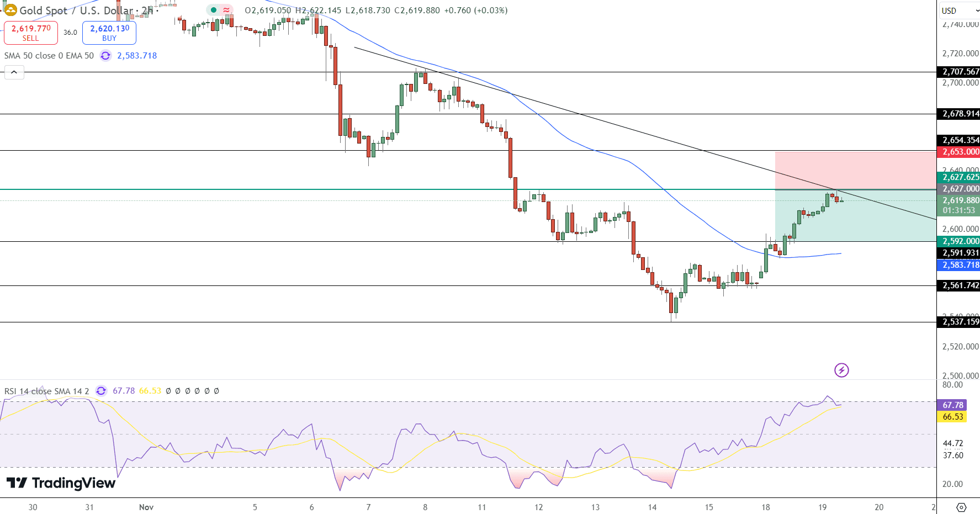Image resolution: width=980 pixels, height=514 pixels.
Task: Click the yellow 66.53 RSI axis label
Action: [x=952, y=417]
